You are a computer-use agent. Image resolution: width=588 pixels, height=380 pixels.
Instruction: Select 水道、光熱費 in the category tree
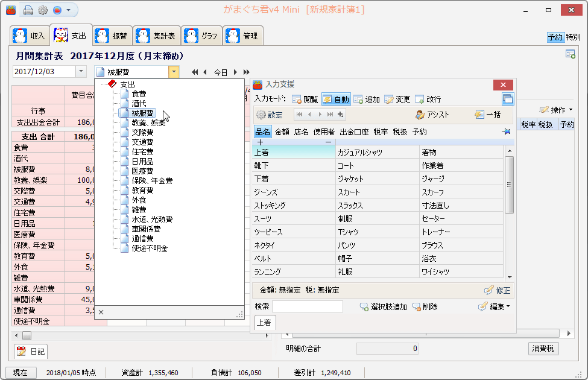(x=152, y=220)
